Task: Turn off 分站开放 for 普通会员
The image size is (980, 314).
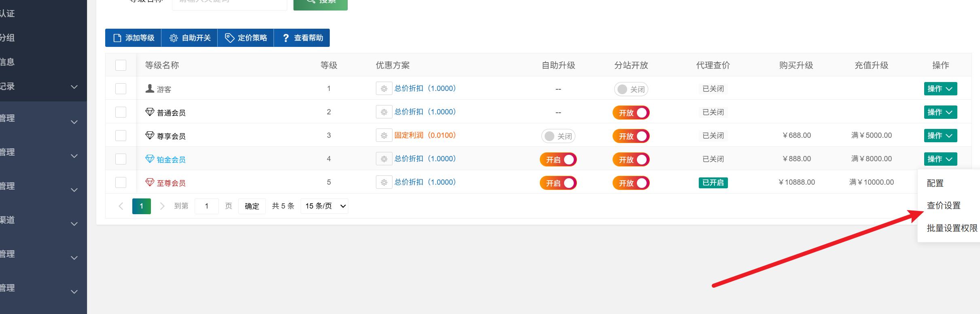Action: (x=631, y=112)
